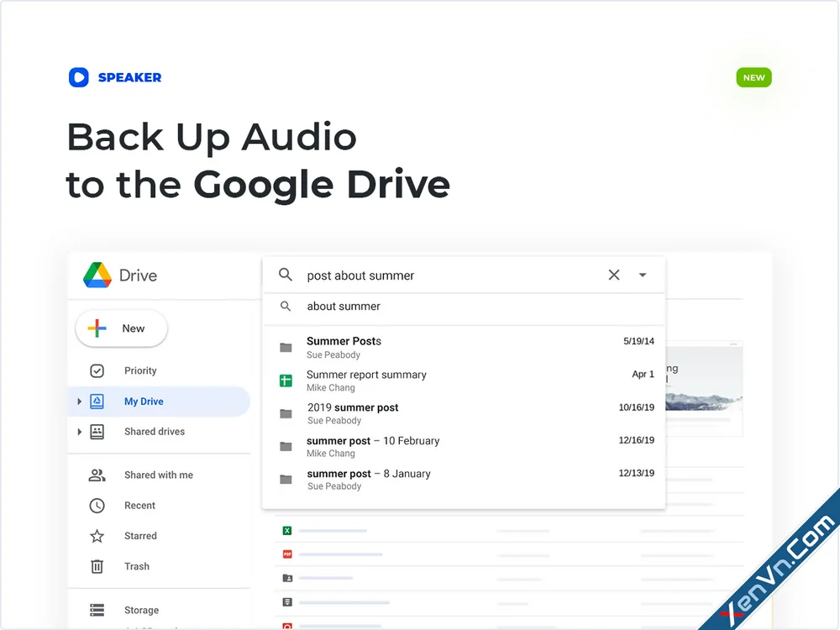Create a new file with the New button
The image size is (840, 630).
(x=122, y=328)
